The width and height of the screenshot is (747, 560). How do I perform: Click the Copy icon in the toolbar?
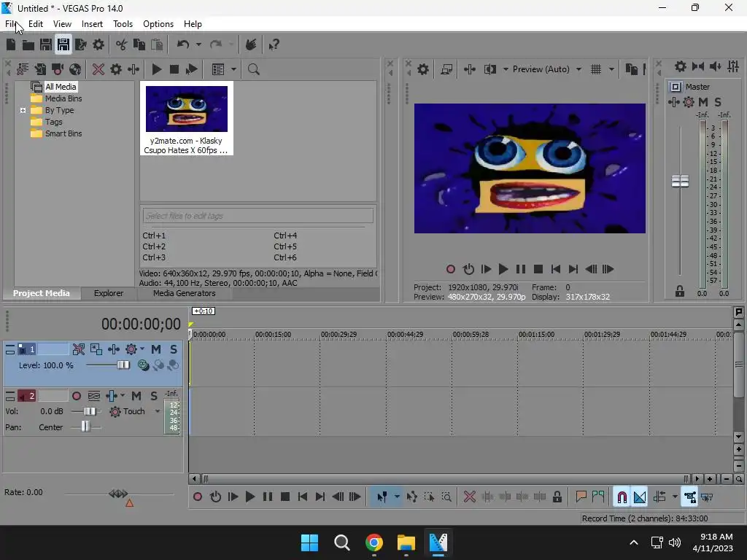(139, 44)
